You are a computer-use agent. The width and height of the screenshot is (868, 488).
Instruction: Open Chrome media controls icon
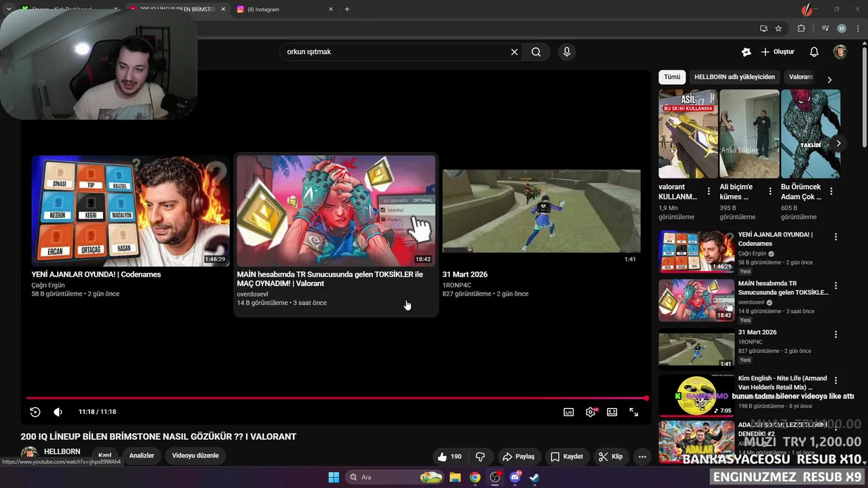pos(825,28)
